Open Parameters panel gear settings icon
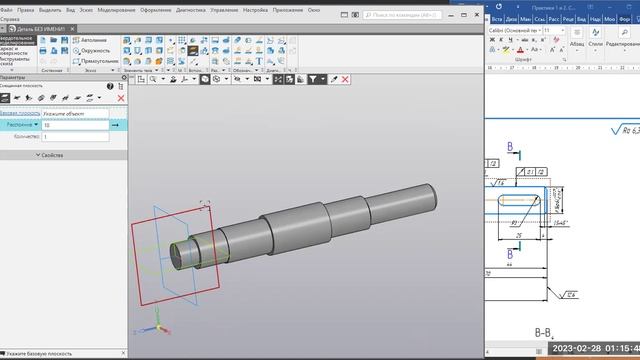The width and height of the screenshot is (640, 360). (x=124, y=77)
